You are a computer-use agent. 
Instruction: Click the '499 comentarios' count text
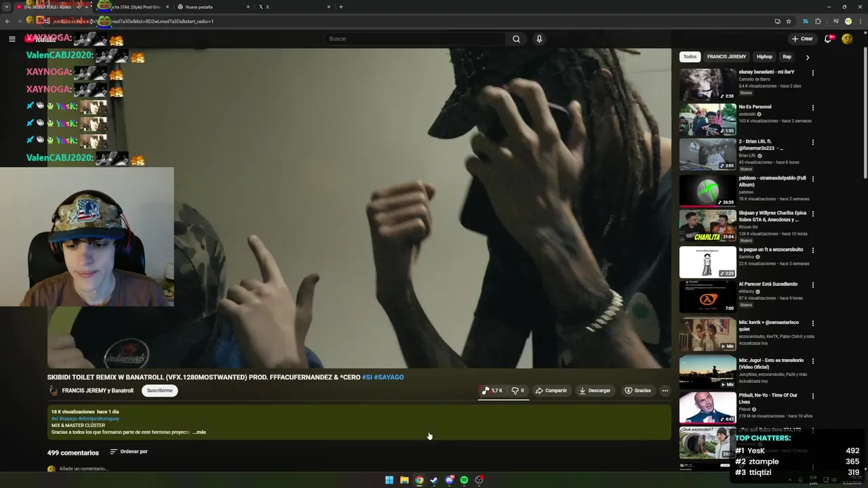73,452
